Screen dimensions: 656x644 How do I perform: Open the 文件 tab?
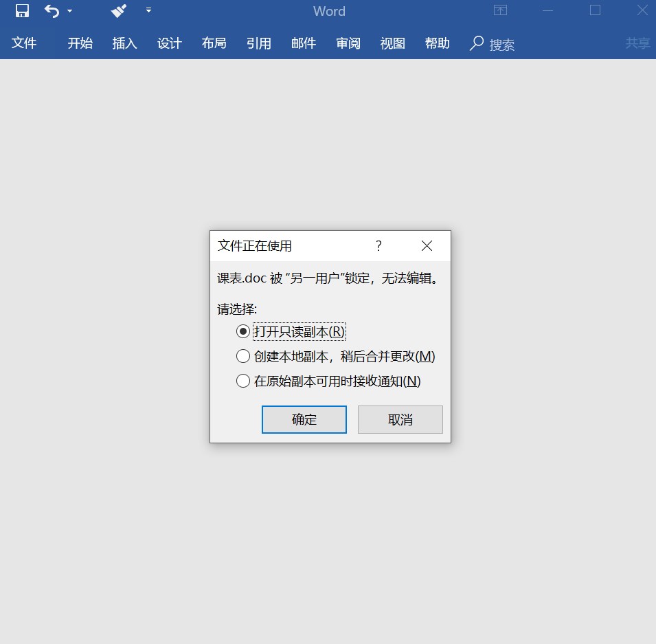[24, 43]
